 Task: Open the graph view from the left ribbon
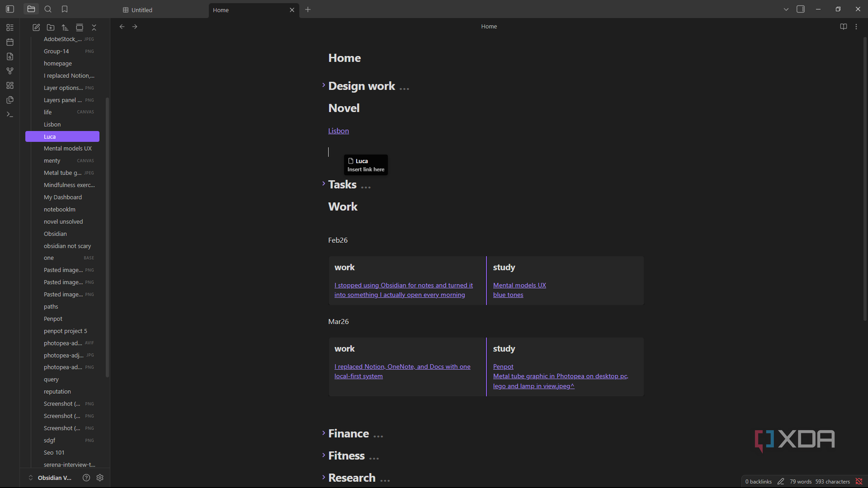[9, 70]
